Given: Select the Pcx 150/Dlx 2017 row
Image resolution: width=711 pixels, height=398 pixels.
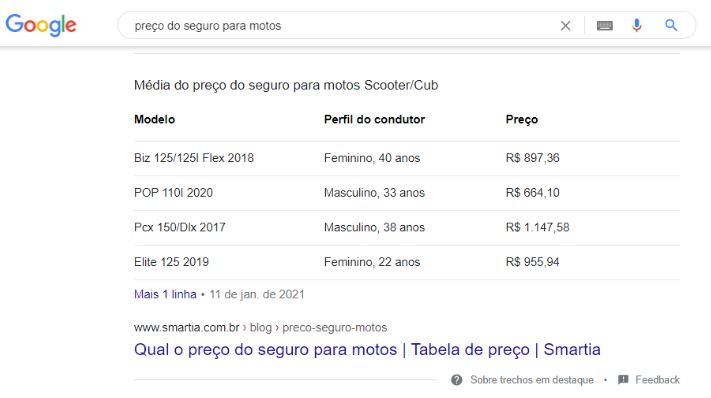Looking at the screenshot, I should pos(407,227).
